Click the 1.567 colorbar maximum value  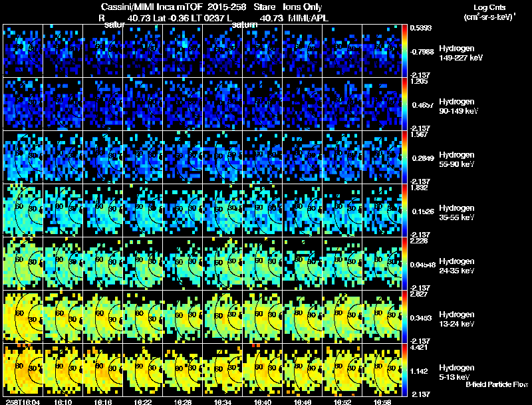point(419,134)
